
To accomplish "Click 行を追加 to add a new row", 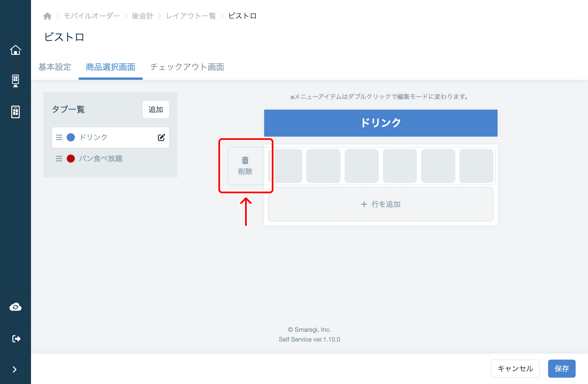I will pyautogui.click(x=381, y=204).
